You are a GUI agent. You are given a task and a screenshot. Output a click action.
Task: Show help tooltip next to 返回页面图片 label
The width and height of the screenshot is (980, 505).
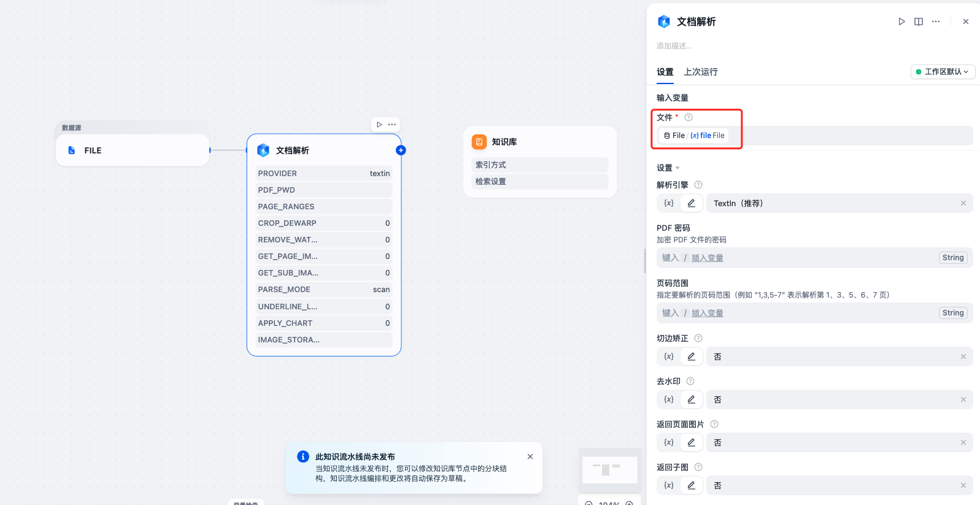tap(714, 424)
